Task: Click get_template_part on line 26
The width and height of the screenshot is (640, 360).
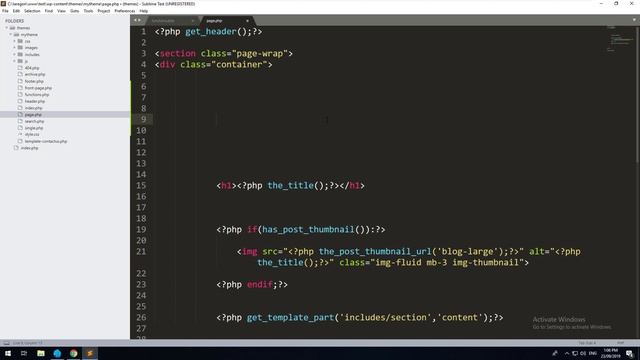Action: 290,317
